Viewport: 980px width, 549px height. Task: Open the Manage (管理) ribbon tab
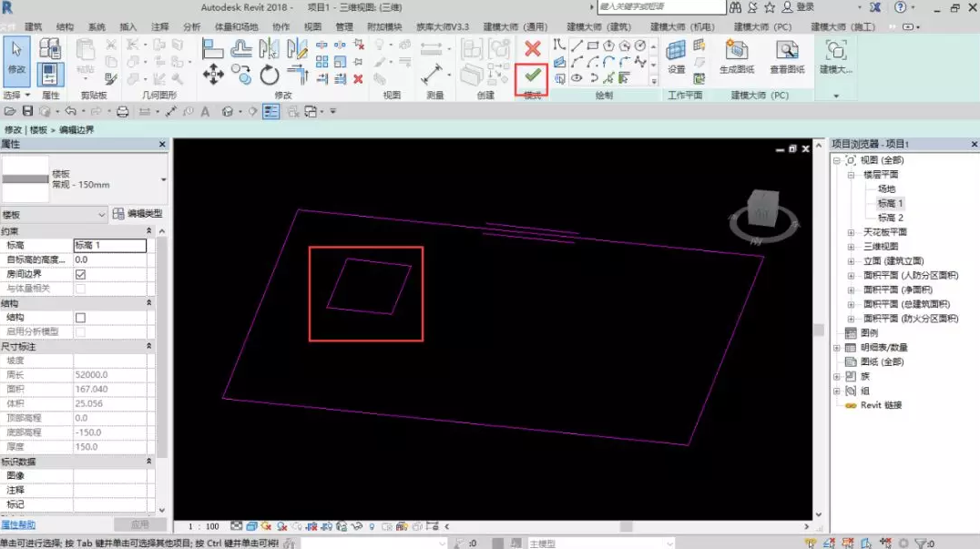click(344, 26)
